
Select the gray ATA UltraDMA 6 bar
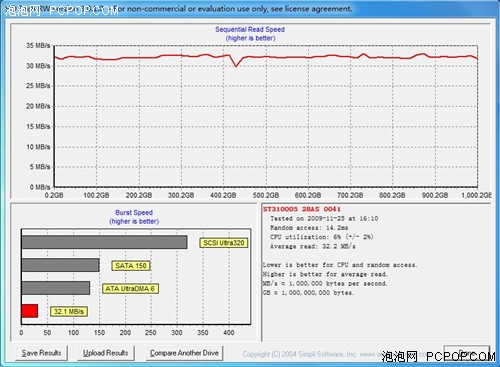56,288
